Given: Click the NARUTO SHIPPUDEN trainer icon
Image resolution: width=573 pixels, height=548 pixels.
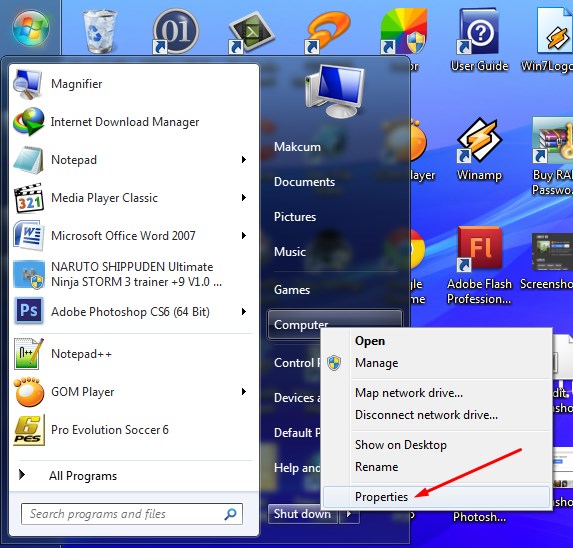Looking at the screenshot, I should click(29, 274).
